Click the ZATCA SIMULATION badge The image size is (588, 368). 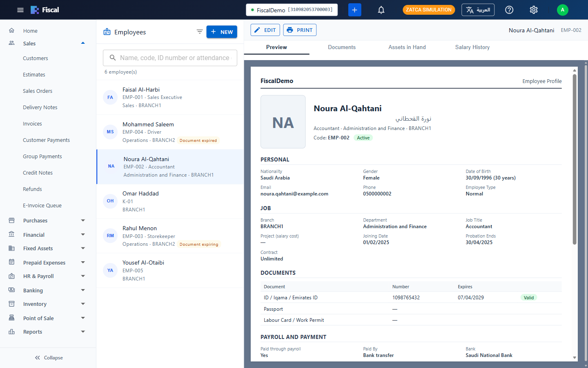[x=429, y=10]
